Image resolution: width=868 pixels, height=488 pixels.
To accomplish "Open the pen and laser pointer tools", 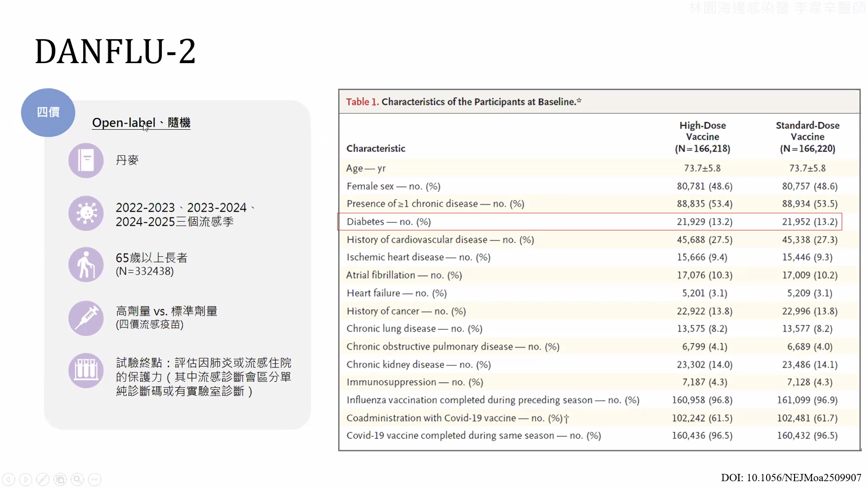I will [x=43, y=479].
